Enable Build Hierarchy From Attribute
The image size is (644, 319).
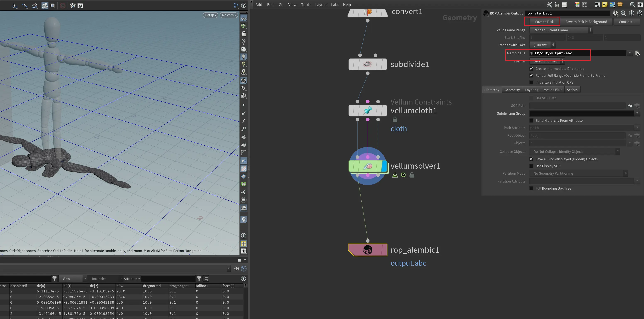531,121
